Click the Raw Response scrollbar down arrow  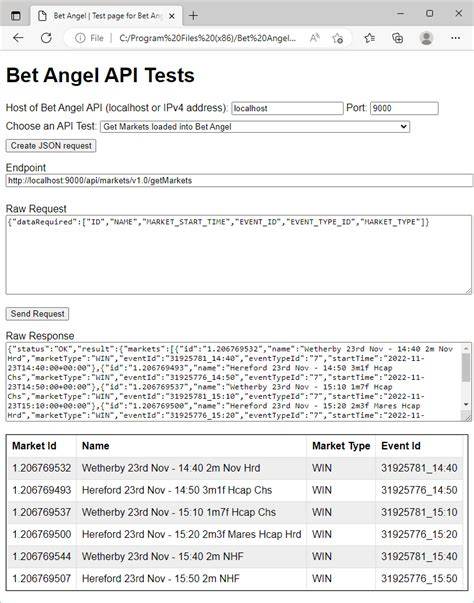click(x=466, y=404)
